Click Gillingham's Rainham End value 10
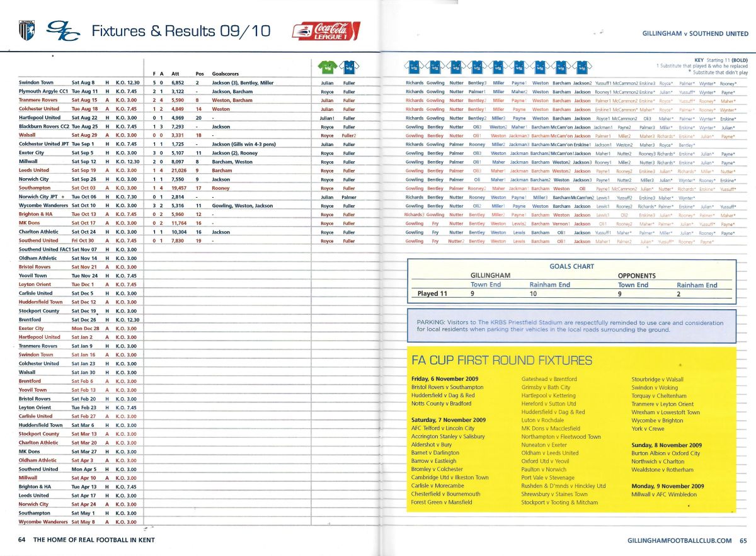Image resolution: width=756 pixels, height=556 pixels. point(533,293)
